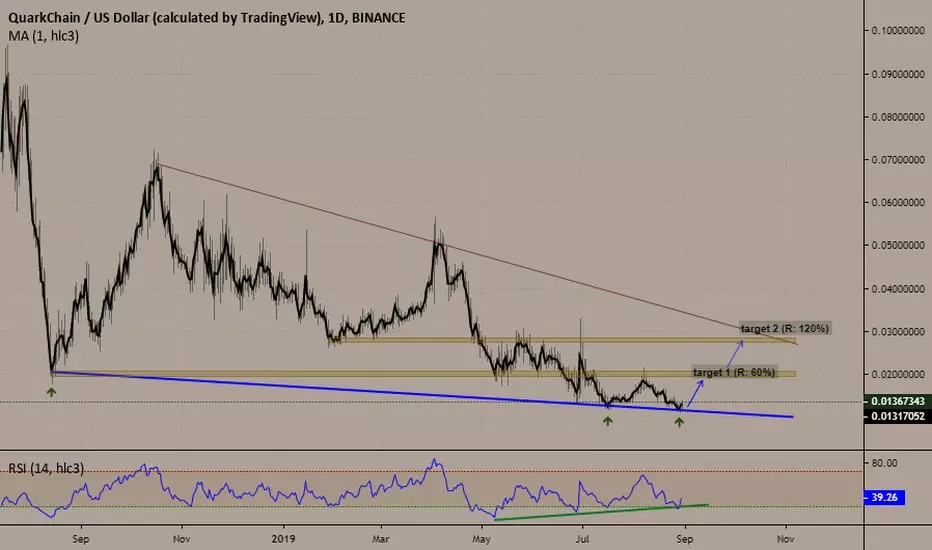The height and width of the screenshot is (550, 932).
Task: Click the QuarkChain / US Dollar chart title
Action: point(206,18)
